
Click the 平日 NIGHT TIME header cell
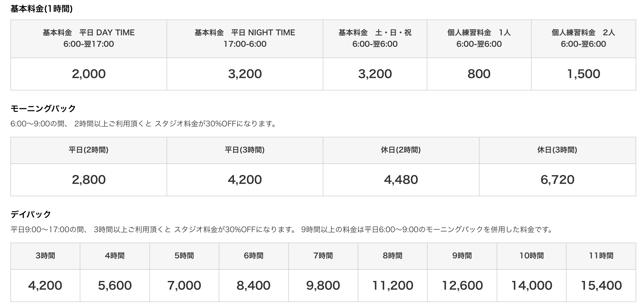[245, 39]
